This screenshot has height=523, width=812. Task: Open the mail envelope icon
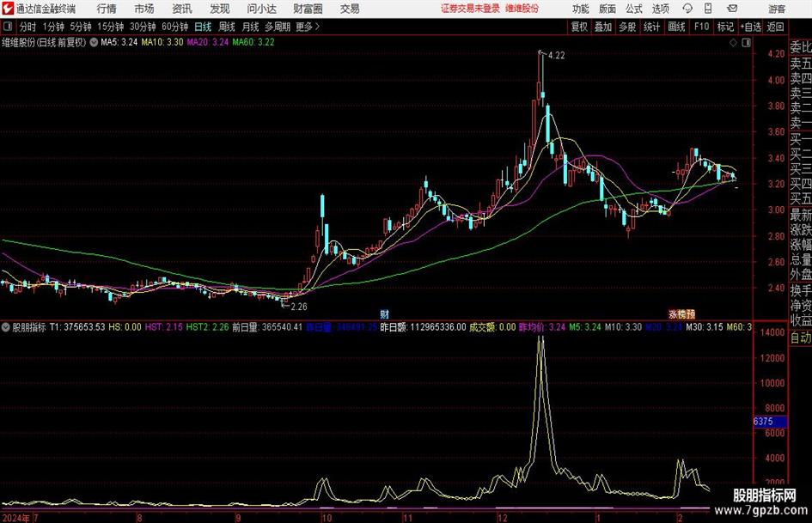(732, 9)
